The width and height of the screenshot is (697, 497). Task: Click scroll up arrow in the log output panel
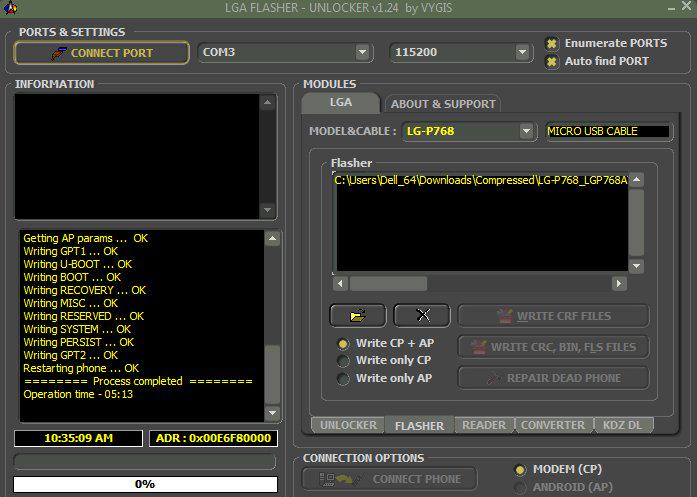tap(272, 239)
